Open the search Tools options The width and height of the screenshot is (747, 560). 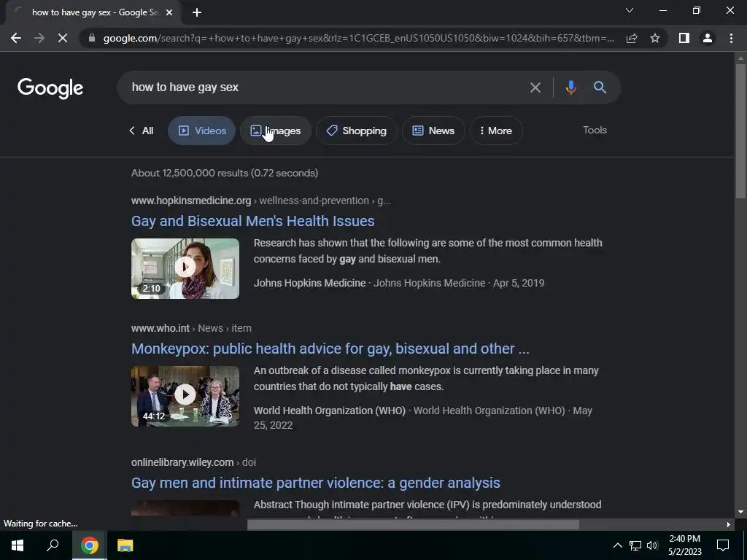(x=595, y=130)
